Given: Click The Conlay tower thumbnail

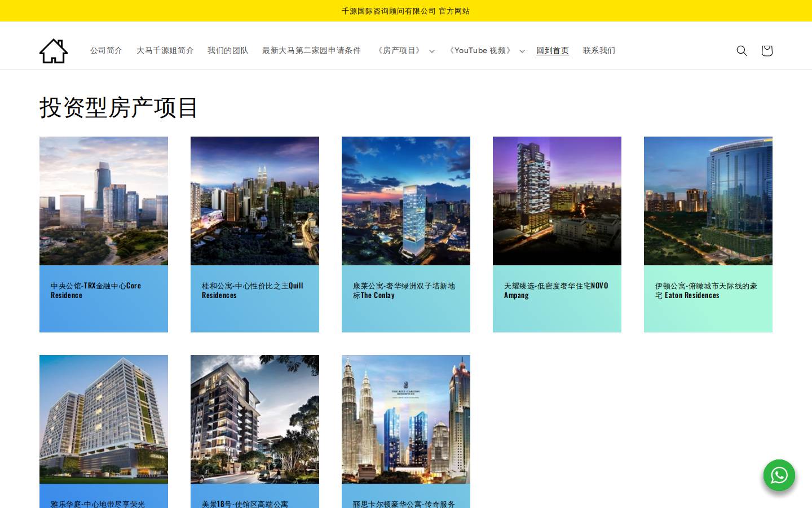Looking at the screenshot, I should click(406, 201).
